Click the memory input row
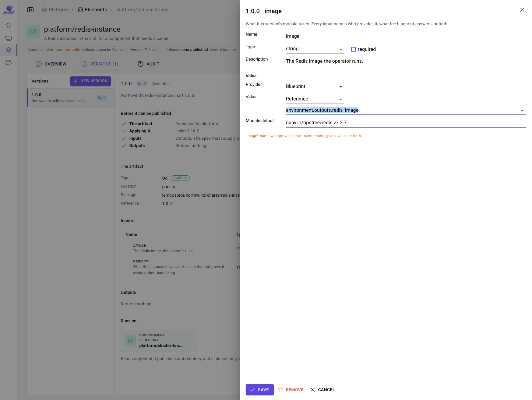Image resolution: width=532 pixels, height=400 pixels. point(180,267)
